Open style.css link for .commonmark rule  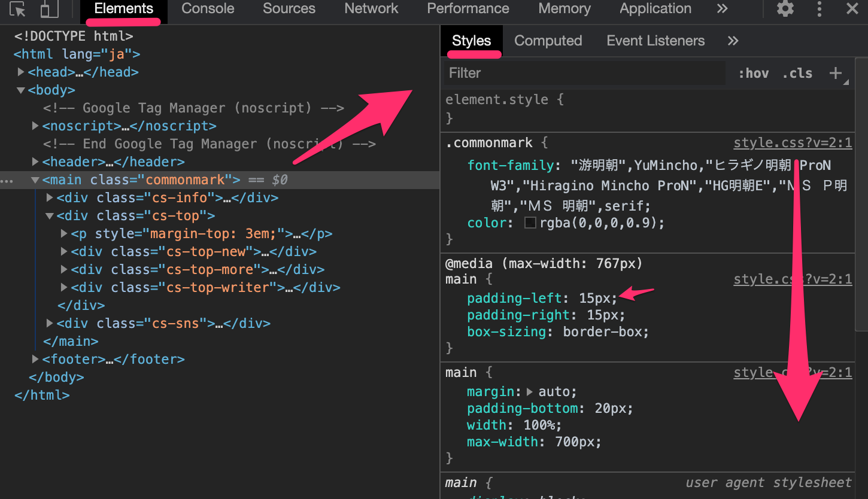tap(793, 143)
